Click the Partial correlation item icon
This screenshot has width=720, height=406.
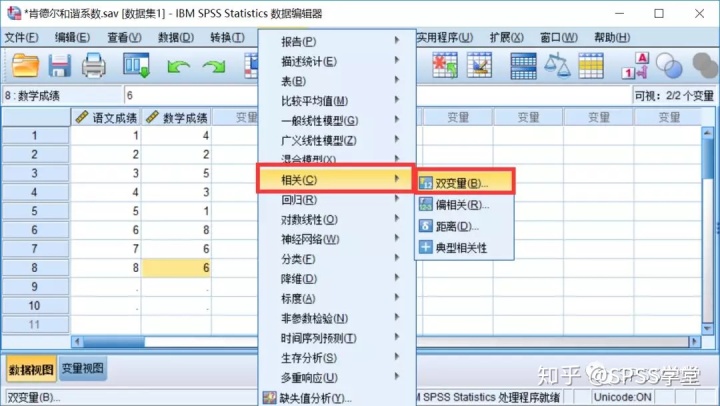pyautogui.click(x=426, y=204)
